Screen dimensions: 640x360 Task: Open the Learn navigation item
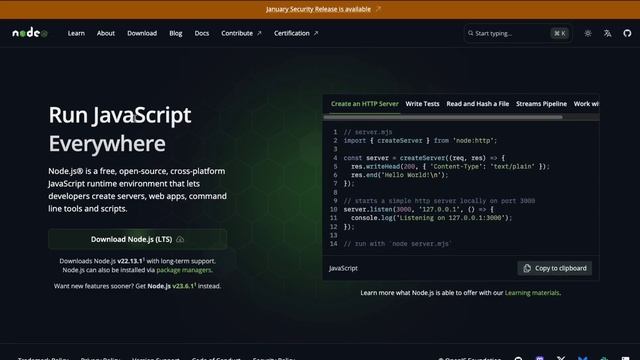[76, 33]
